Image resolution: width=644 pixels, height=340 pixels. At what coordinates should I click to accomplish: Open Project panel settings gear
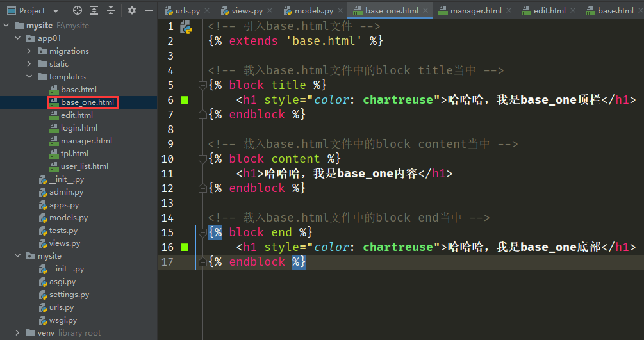pyautogui.click(x=132, y=10)
